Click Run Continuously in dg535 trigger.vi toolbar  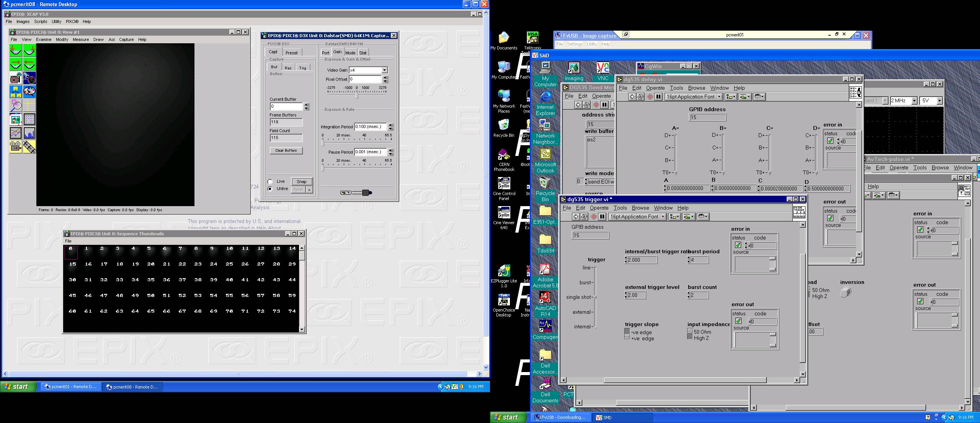[584, 217]
